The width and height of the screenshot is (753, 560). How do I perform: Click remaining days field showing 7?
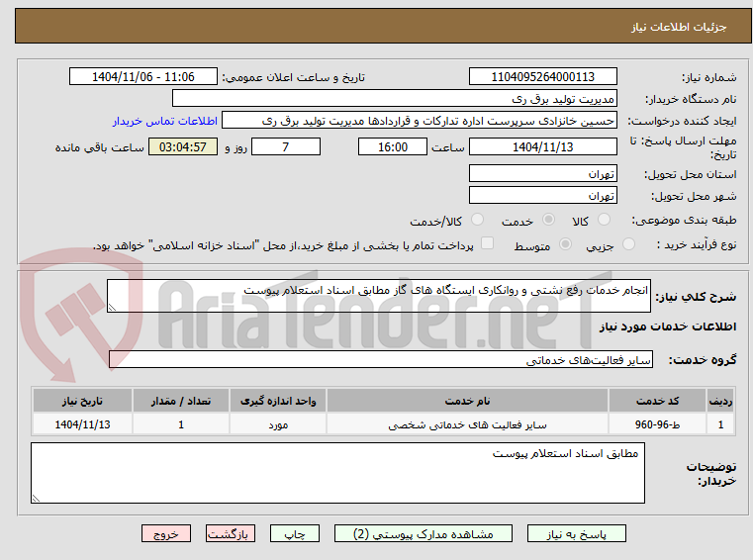[286, 147]
